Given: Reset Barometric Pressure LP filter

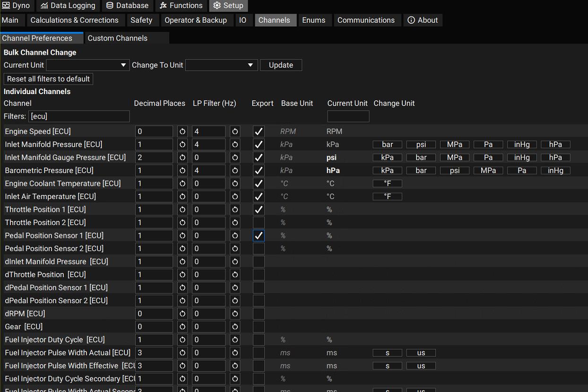Looking at the screenshot, I should tap(235, 170).
